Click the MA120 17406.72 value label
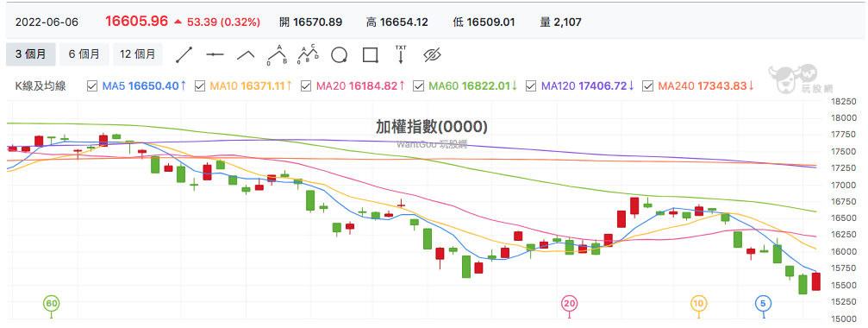 588,85
